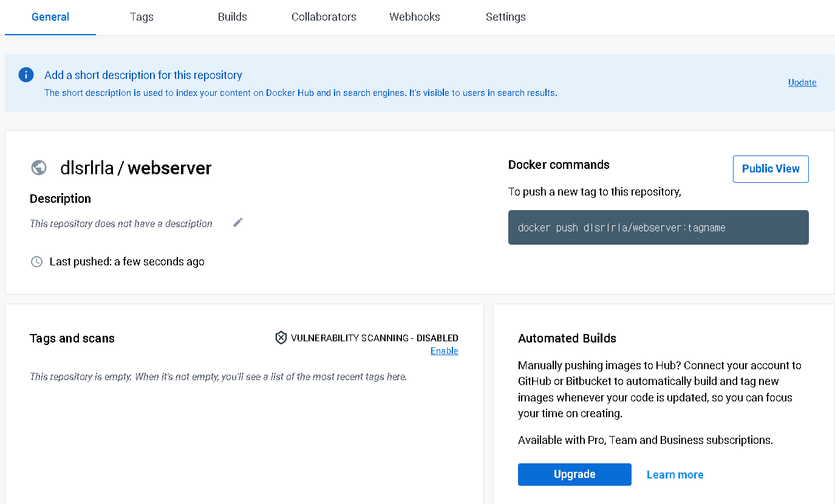Click the 'Docker commands' heading

pyautogui.click(x=559, y=165)
